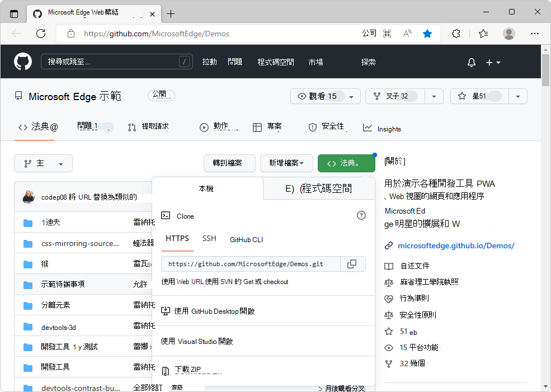Expand the 觀看 watch dropdown arrow
Image resolution: width=551 pixels, height=392 pixels.
[351, 97]
